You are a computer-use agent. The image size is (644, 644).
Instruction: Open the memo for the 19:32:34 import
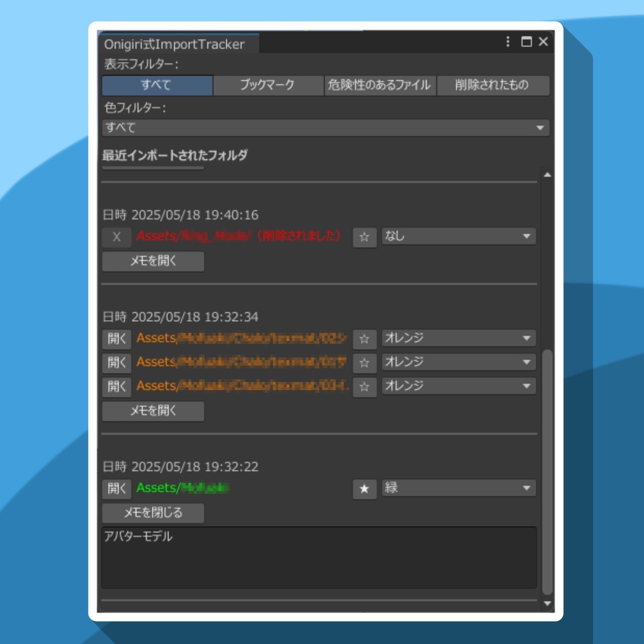(152, 412)
